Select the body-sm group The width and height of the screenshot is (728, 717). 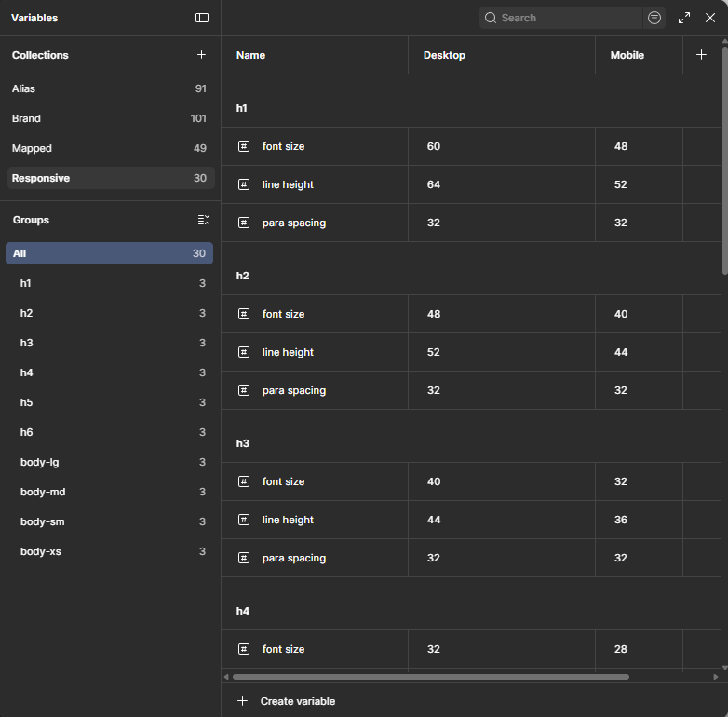click(110, 521)
